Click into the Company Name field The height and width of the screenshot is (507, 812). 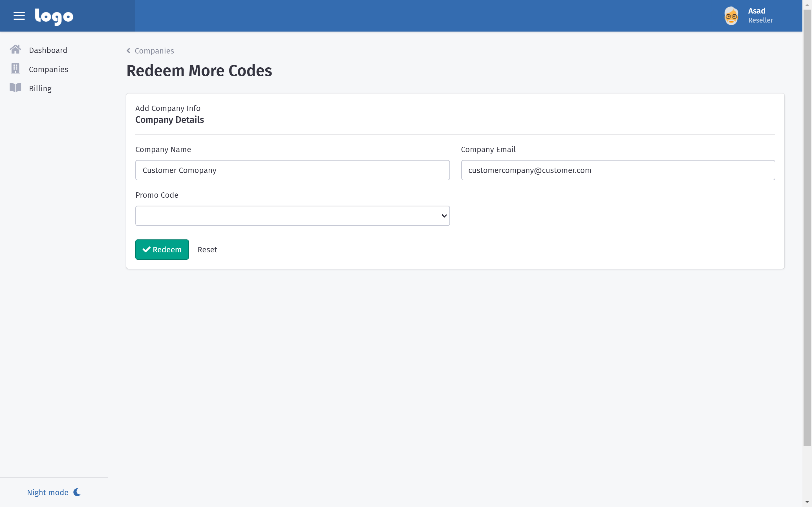[292, 170]
